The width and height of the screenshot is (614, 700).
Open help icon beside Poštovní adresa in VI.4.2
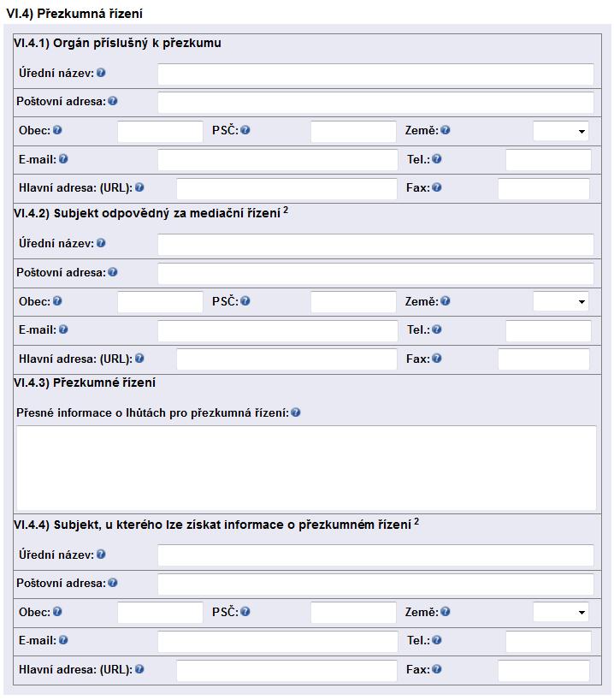tap(112, 272)
